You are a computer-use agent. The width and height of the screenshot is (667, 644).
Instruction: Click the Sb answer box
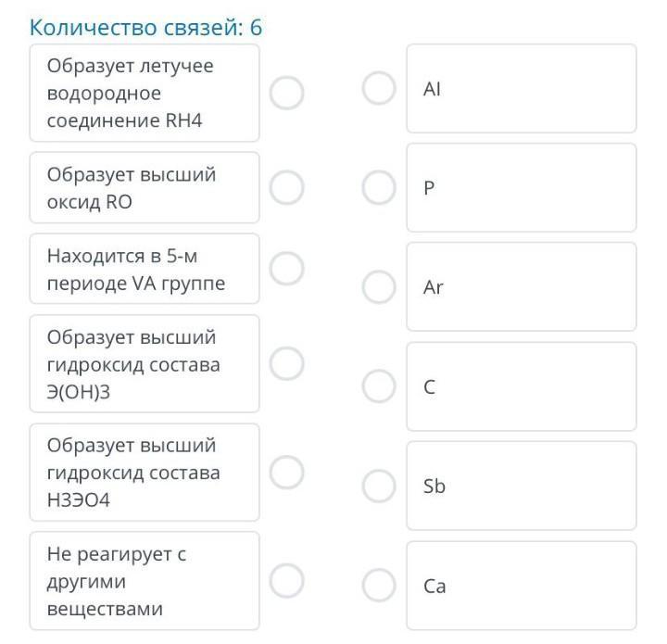pos(521,486)
